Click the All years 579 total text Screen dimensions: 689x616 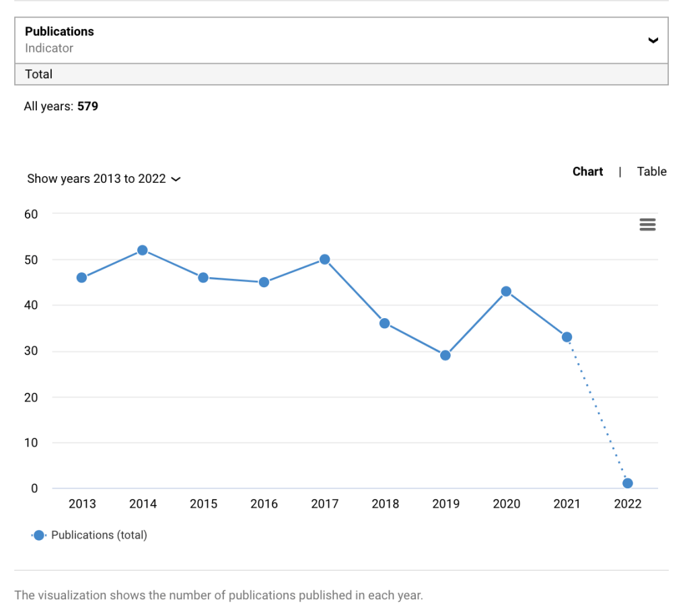[61, 106]
